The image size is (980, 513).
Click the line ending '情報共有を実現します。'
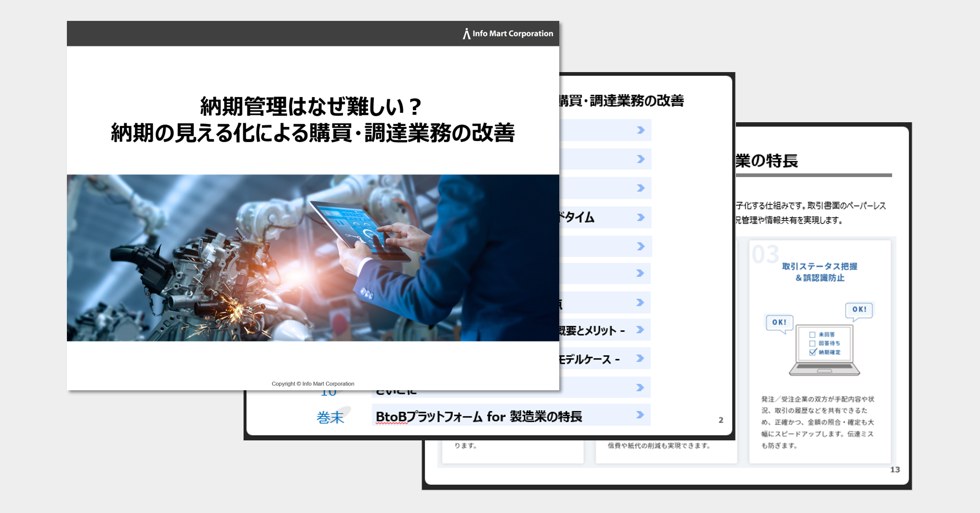789,220
